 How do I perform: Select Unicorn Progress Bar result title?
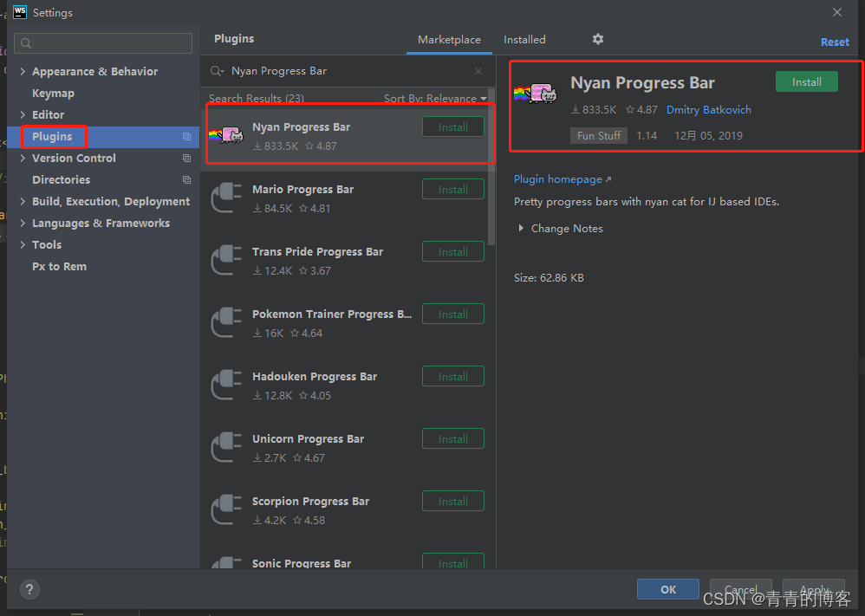coord(308,438)
